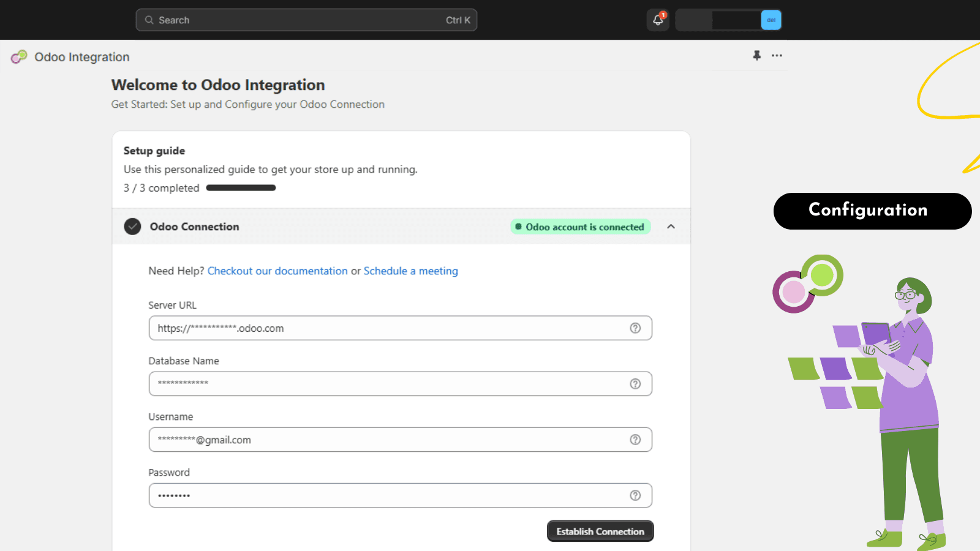Open the three-dot more actions menu
980x551 pixels.
point(777,56)
